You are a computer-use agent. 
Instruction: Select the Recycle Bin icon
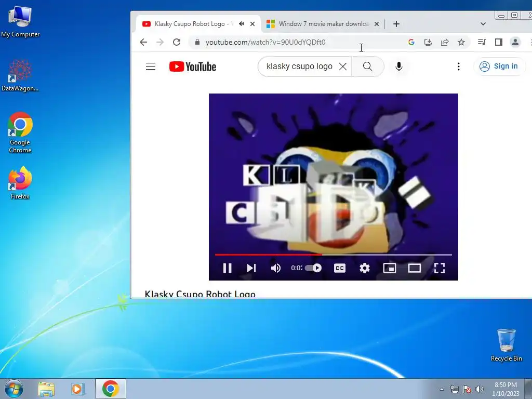click(506, 345)
